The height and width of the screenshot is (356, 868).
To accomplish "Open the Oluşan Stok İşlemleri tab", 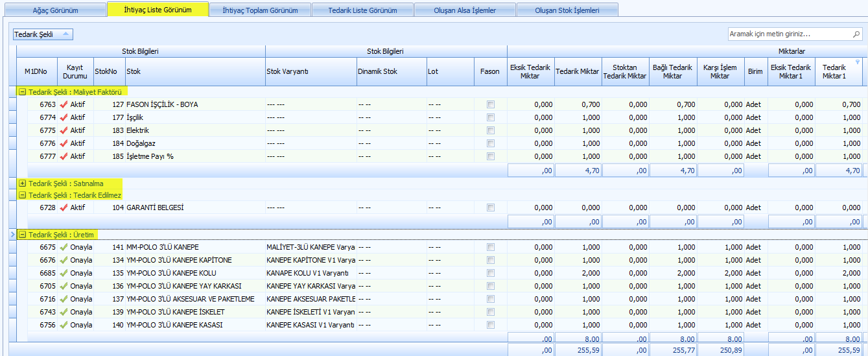I will [x=567, y=10].
